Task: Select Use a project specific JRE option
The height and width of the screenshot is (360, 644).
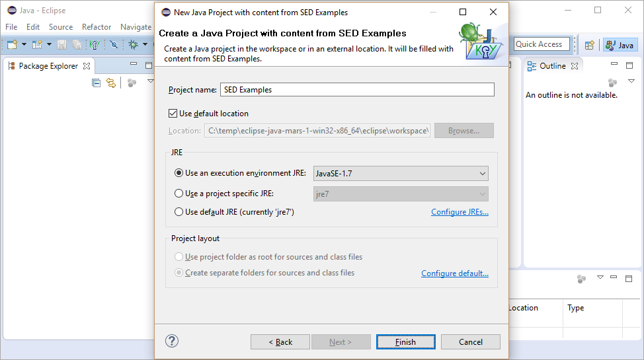Action: coord(179,194)
